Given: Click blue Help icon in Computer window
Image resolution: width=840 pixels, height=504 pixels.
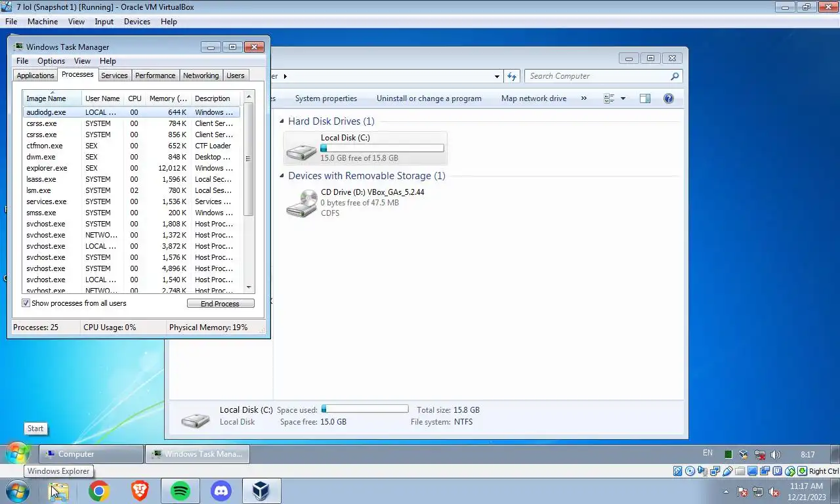Looking at the screenshot, I should pos(669,98).
